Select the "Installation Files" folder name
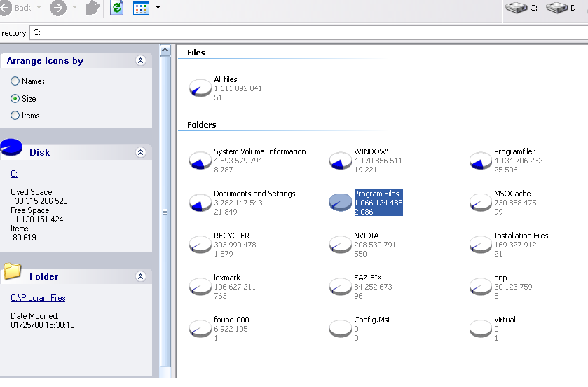This screenshot has height=387, width=588. 521,236
